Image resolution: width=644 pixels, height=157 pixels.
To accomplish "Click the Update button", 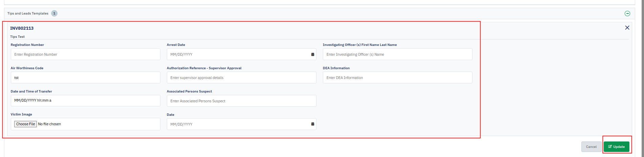I will point(616,147).
